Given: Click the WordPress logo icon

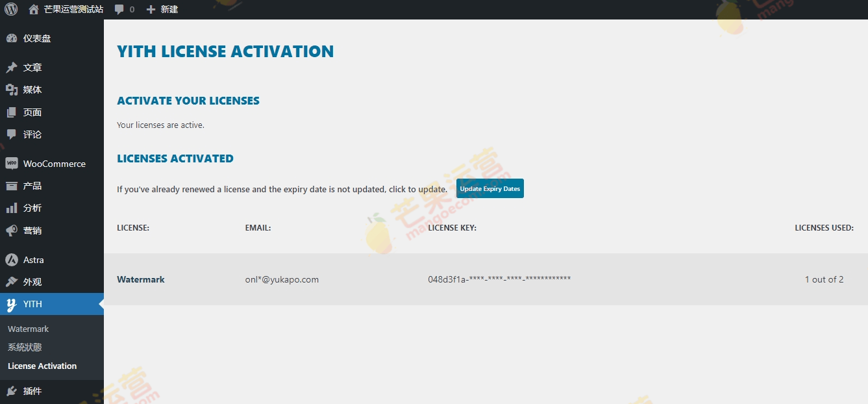Looking at the screenshot, I should tap(11, 9).
